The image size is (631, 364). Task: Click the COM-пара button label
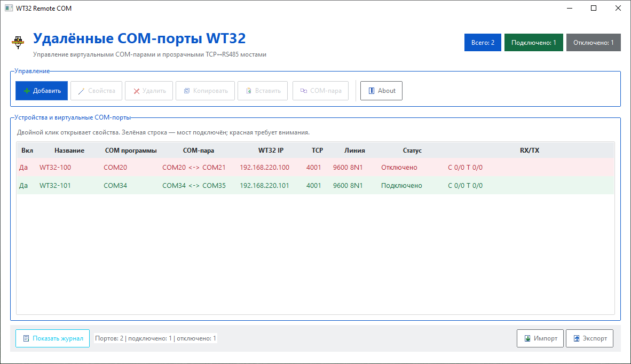point(326,91)
